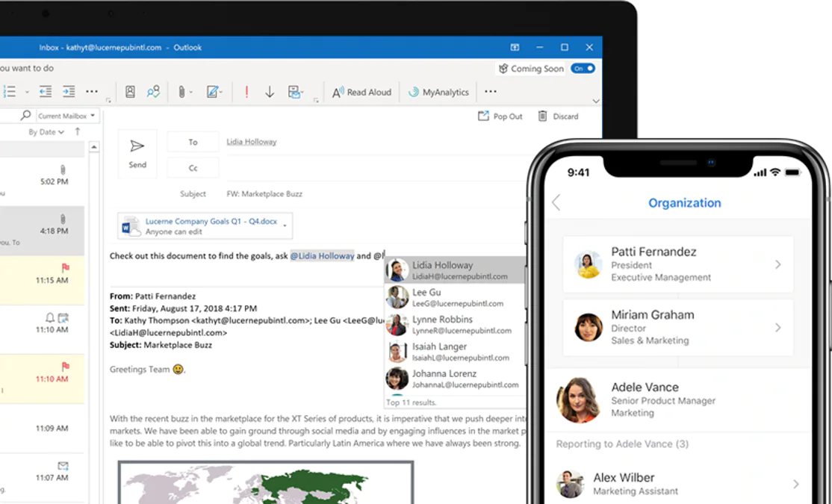This screenshot has width=832, height=504.
Task: Open the Lucerne Company Goals Q1 - Q4.docx attachment
Action: [205, 226]
